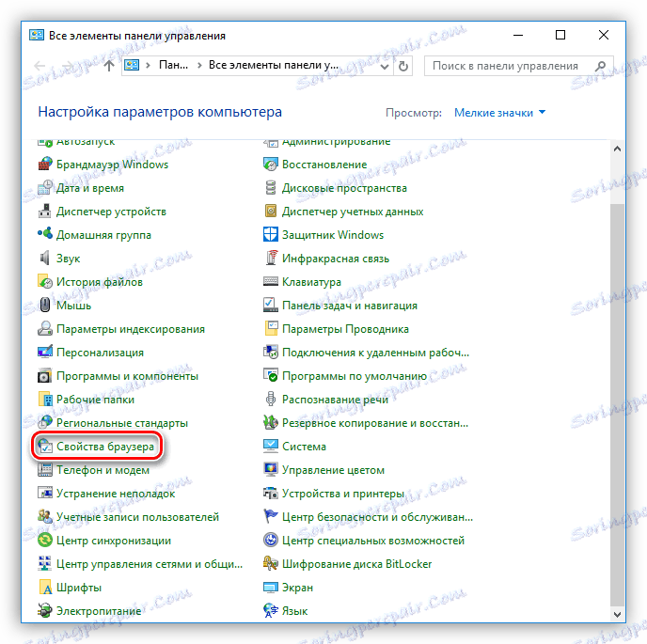Open Параметры Проводника link

point(345,329)
